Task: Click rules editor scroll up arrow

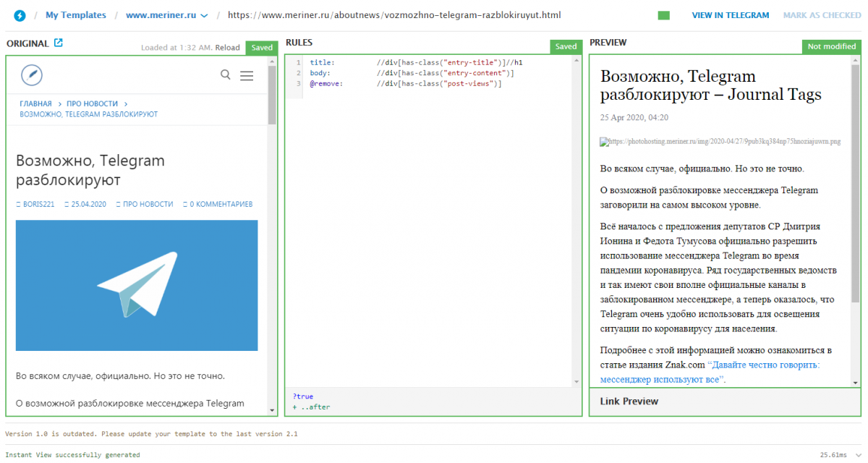Action: pos(576,61)
